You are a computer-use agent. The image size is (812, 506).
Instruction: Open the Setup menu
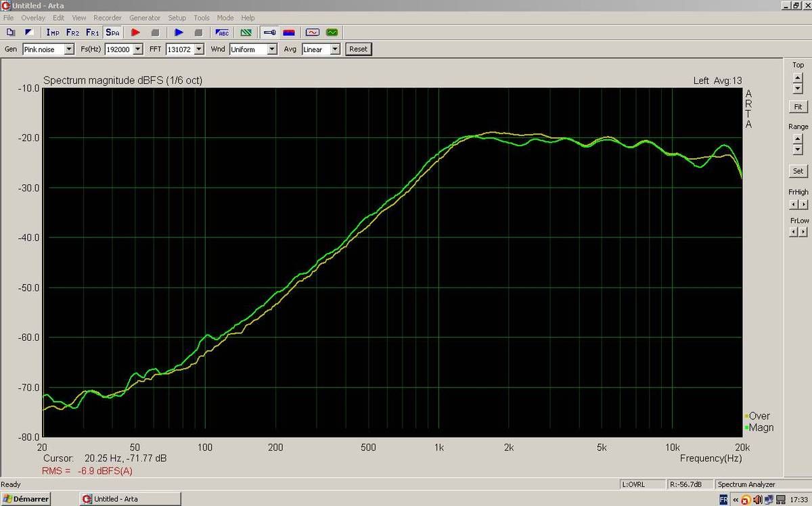177,18
